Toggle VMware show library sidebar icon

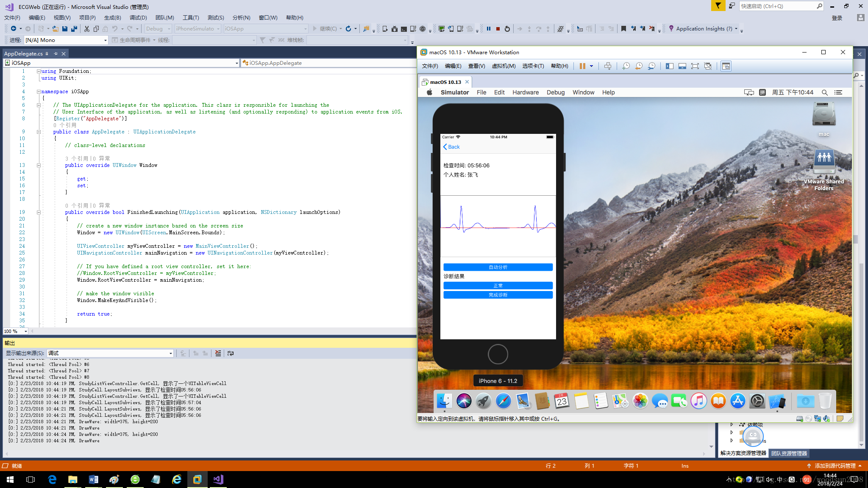[670, 66]
